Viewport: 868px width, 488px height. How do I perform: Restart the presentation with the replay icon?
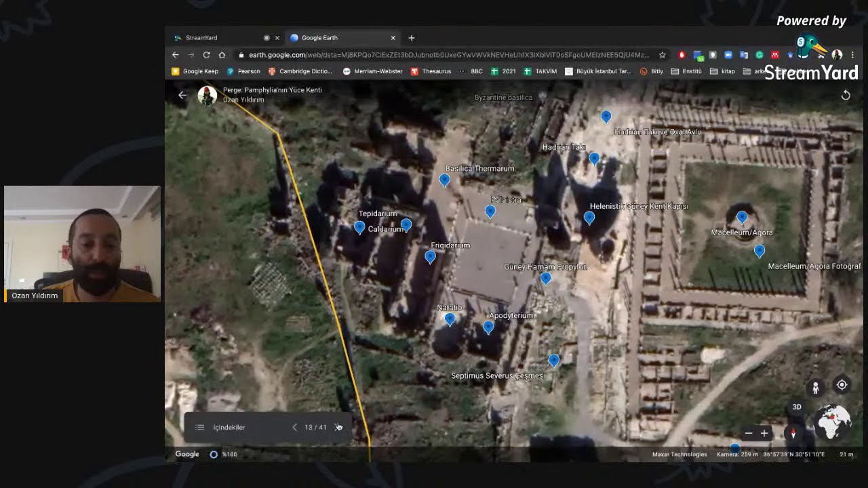click(x=846, y=96)
